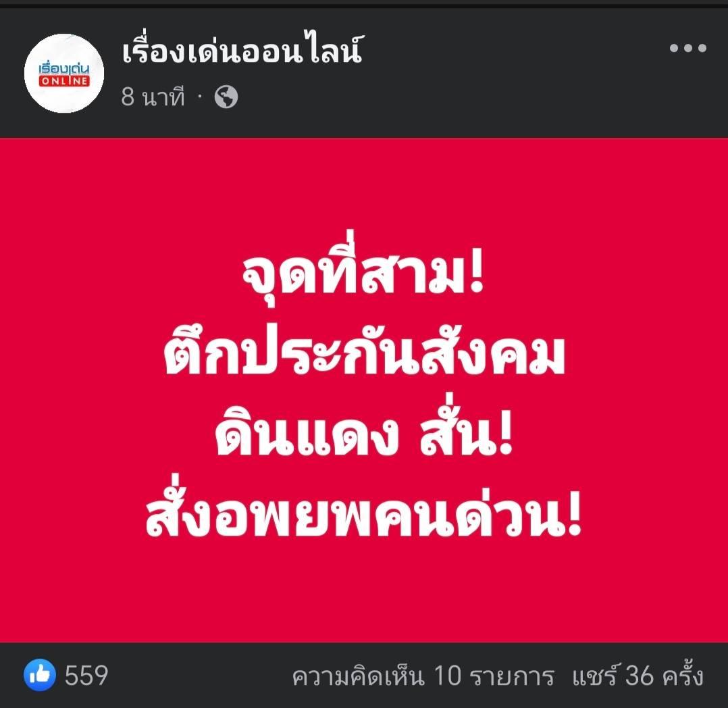Image resolution: width=728 pixels, height=708 pixels.
Task: Open the three-dot post options menu
Action: [687, 48]
